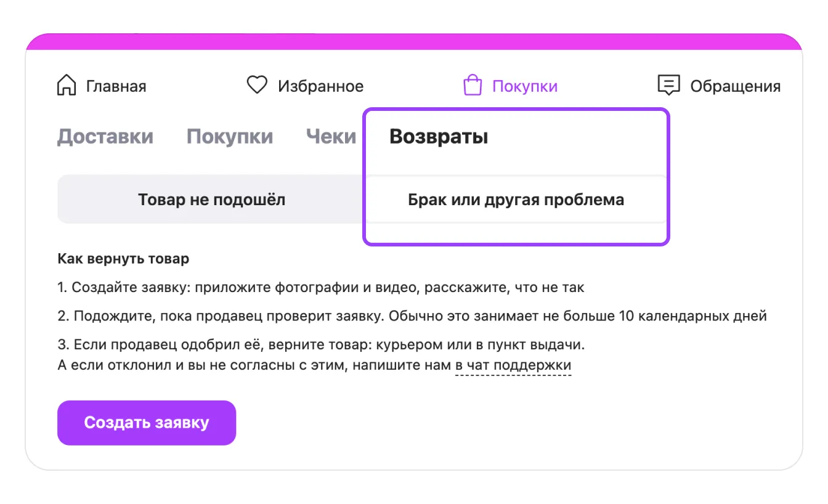Viewport: 828px width, 504px height.
Task: Choose 'Брак или другая проблема' option
Action: (x=516, y=200)
